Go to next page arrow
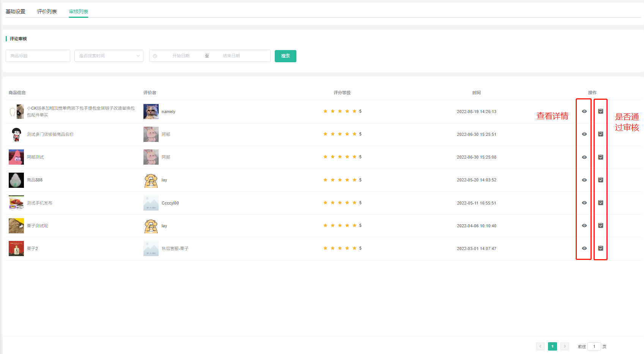 [564, 346]
